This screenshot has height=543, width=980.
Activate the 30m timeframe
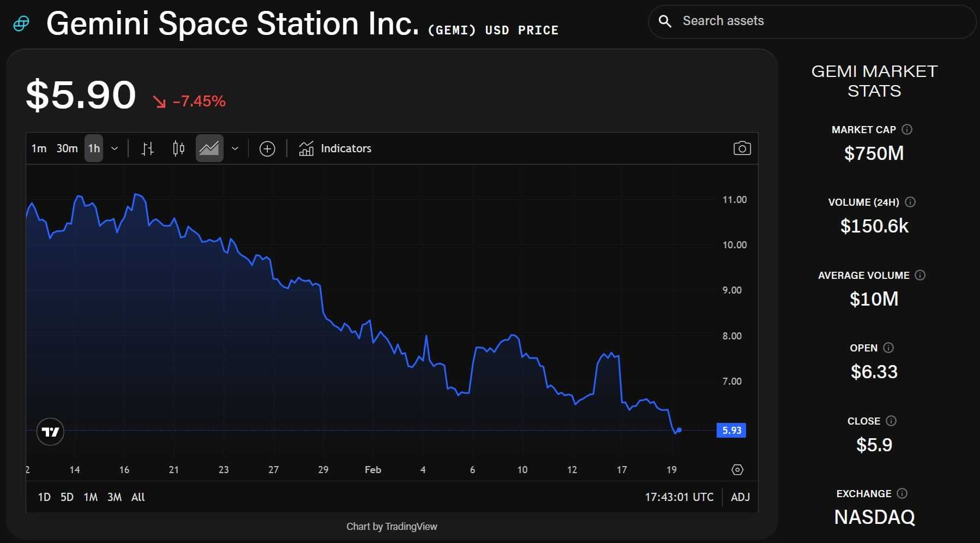pyautogui.click(x=67, y=148)
